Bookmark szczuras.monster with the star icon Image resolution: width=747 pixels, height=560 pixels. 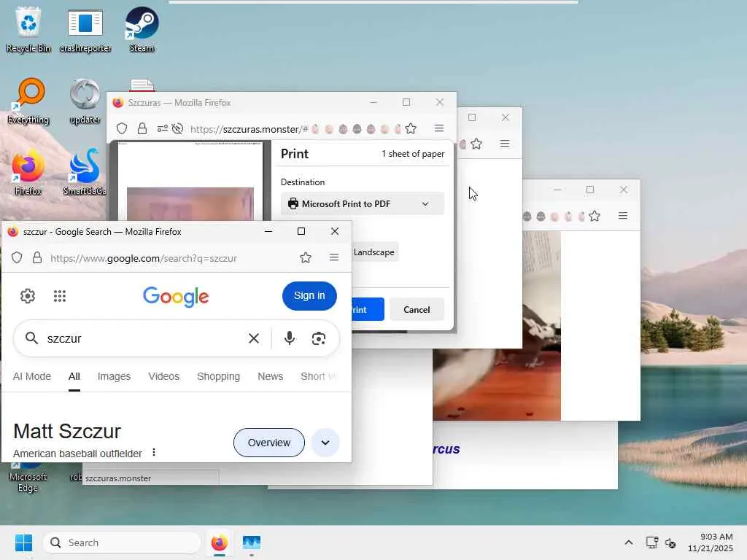coord(411,128)
